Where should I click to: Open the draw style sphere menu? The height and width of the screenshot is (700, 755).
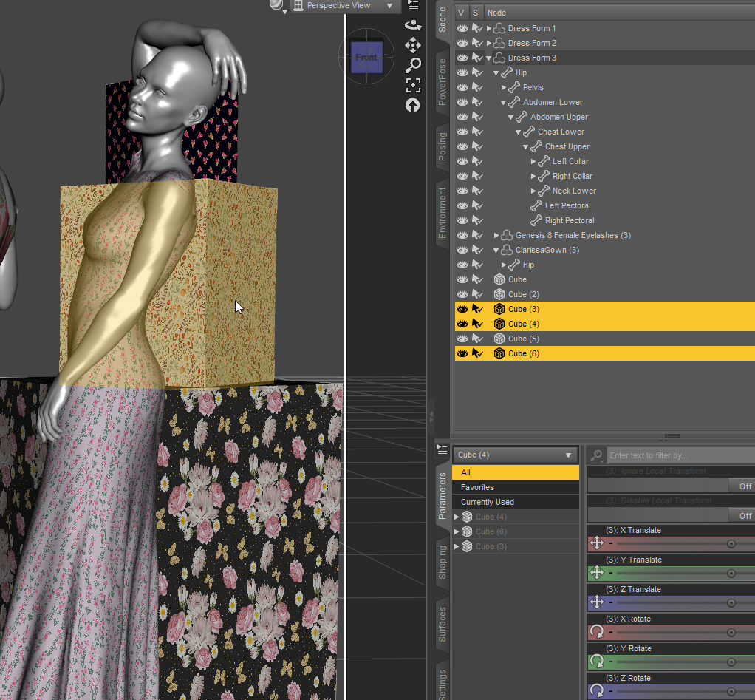[x=277, y=6]
